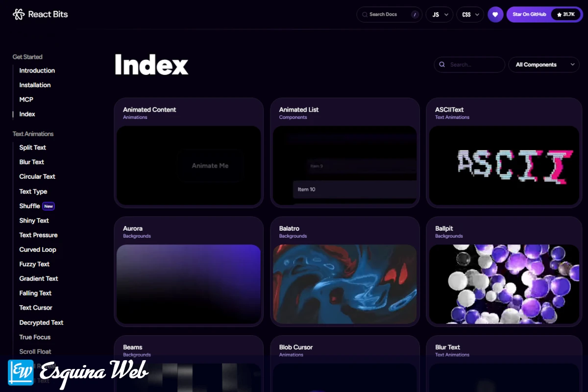Open the Shiny Text component page
588x392 pixels.
coord(34,220)
